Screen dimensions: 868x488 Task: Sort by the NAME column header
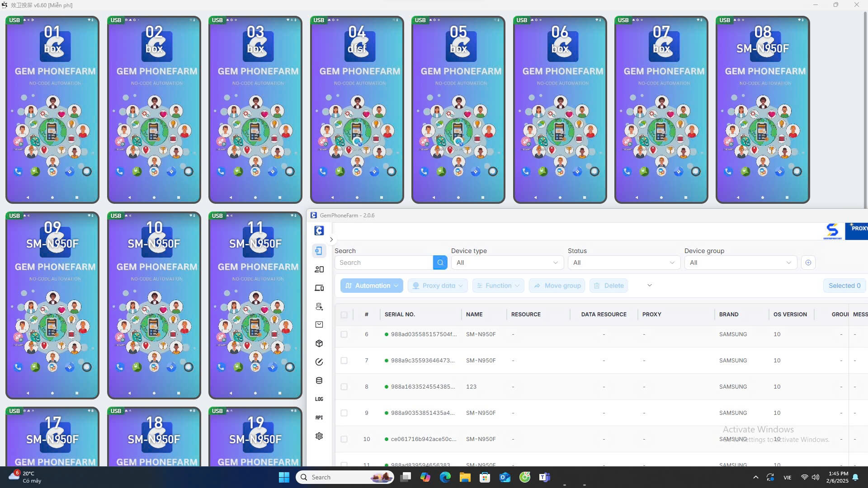tap(474, 314)
